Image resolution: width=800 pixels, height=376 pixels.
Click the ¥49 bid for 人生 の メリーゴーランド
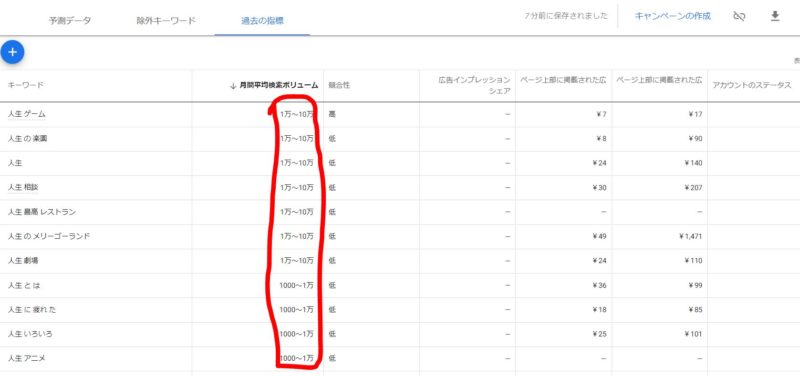[x=599, y=236]
